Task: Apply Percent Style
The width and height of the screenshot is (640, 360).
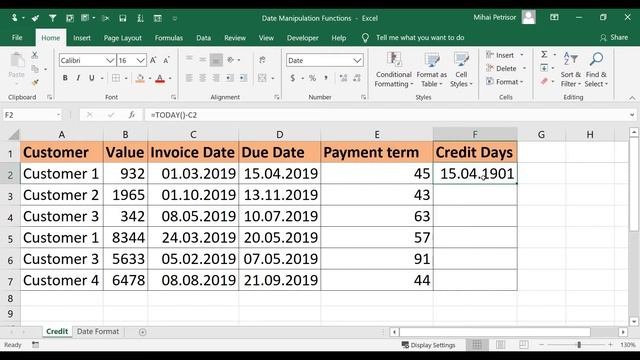Action: (312, 78)
